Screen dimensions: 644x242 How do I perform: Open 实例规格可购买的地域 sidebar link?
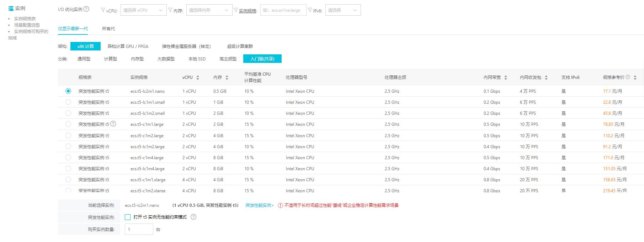28,34
